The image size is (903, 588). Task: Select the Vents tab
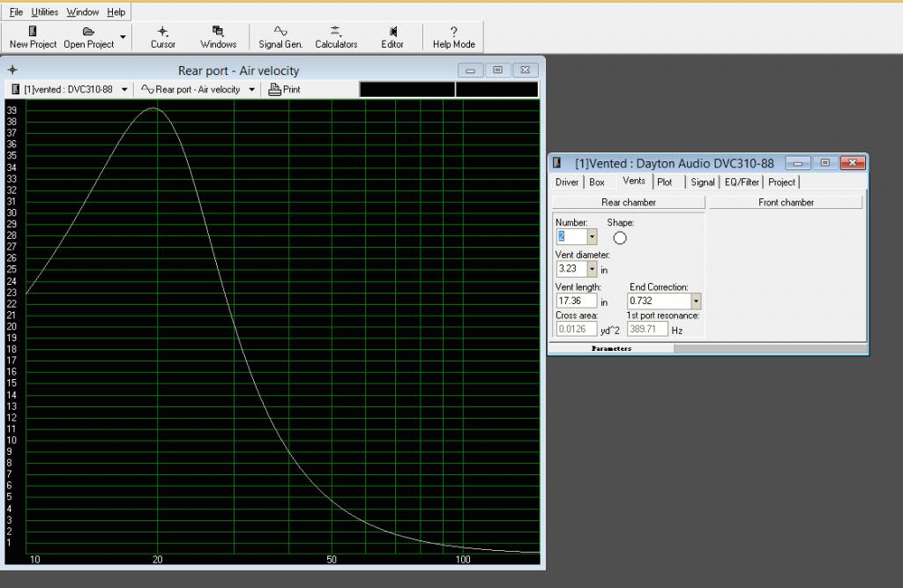click(634, 181)
